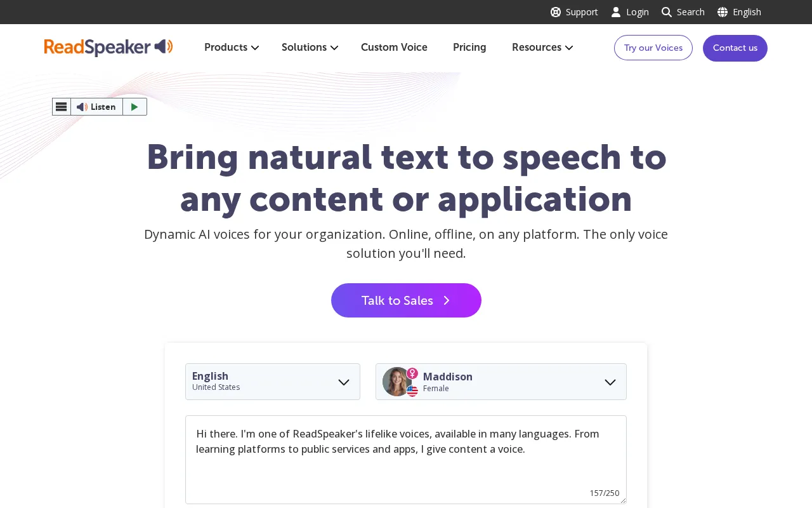Click the text area resize handle

tap(623, 500)
